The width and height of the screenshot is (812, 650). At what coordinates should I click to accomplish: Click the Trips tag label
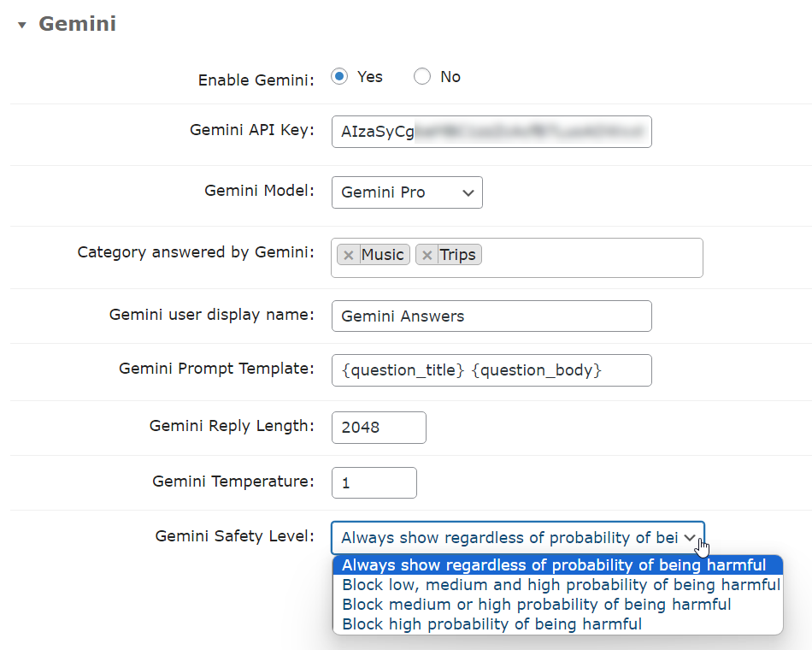458,255
